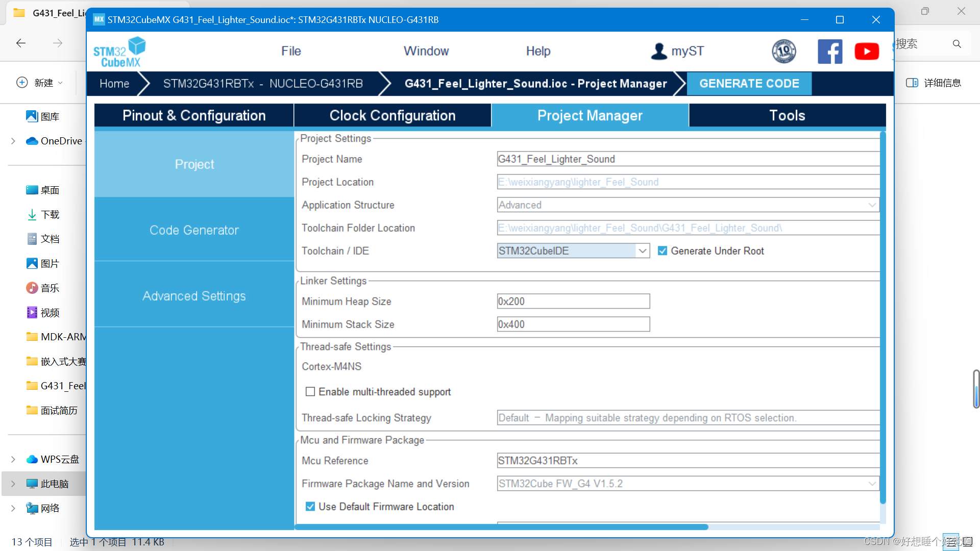Open 桌面 desktop folder in Explorer sidebar

click(x=43, y=190)
